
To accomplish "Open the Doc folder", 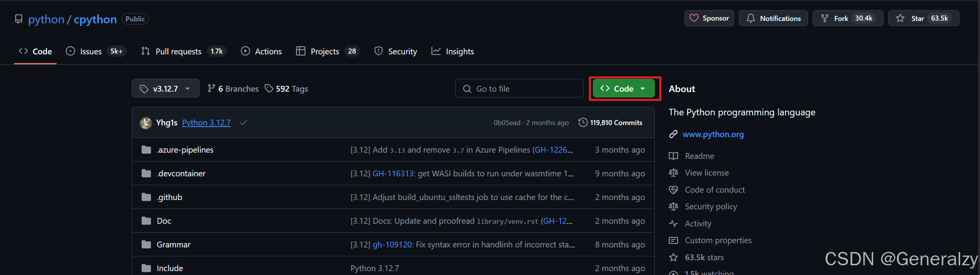I will [x=164, y=221].
